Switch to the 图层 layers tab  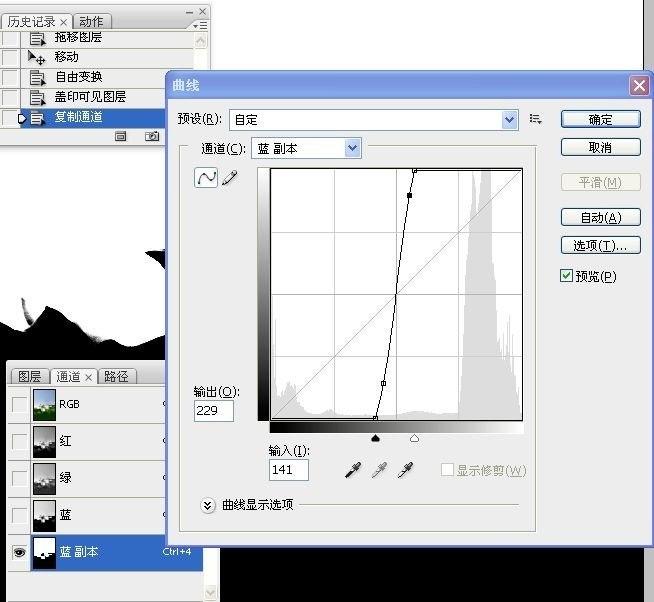(29, 377)
